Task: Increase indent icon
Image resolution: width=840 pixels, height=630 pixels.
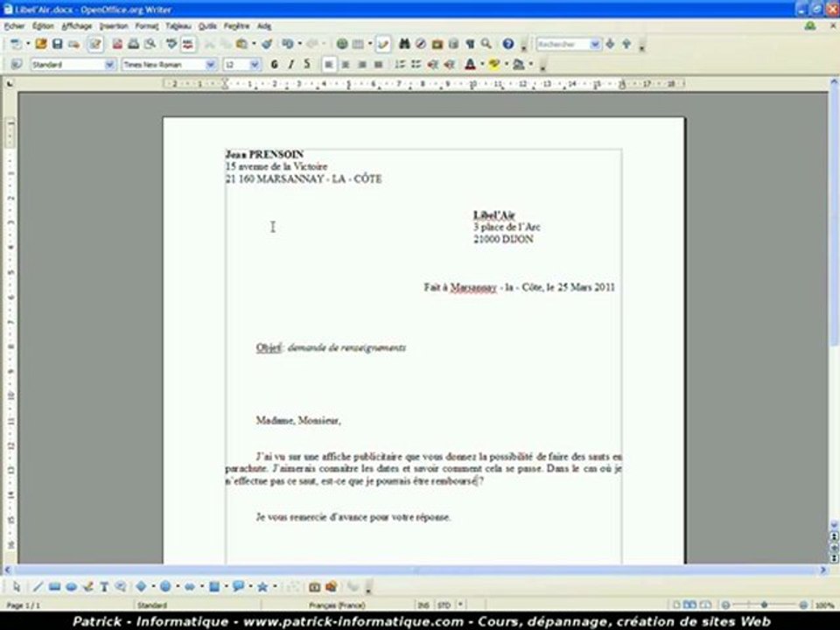Action: point(450,64)
